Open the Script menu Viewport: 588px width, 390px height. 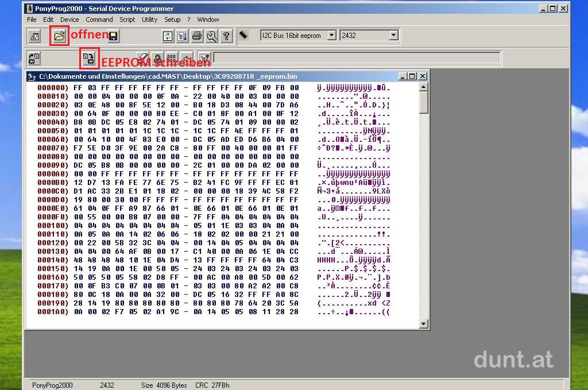pos(127,20)
